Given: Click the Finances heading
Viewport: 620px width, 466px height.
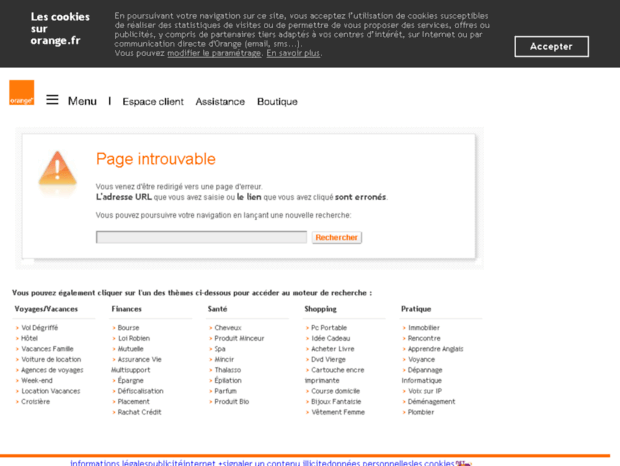Looking at the screenshot, I should [x=127, y=309].
